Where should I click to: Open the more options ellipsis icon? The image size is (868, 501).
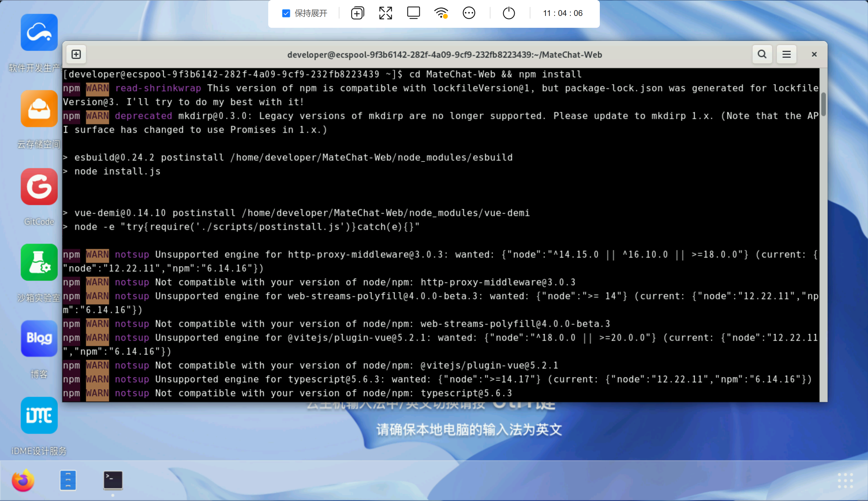469,13
